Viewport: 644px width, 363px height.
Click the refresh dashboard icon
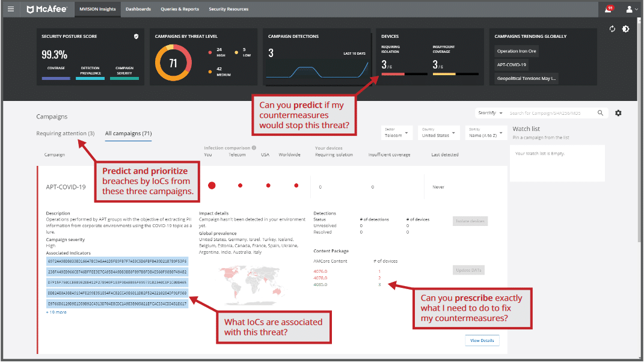[612, 29]
